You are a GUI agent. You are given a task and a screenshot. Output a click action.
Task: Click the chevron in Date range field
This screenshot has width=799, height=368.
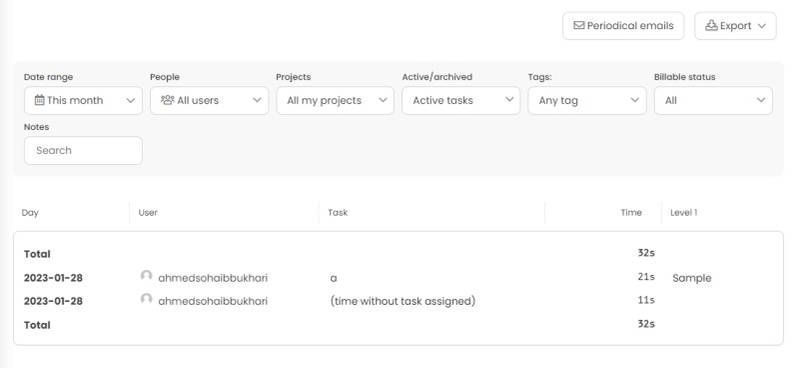(130, 100)
